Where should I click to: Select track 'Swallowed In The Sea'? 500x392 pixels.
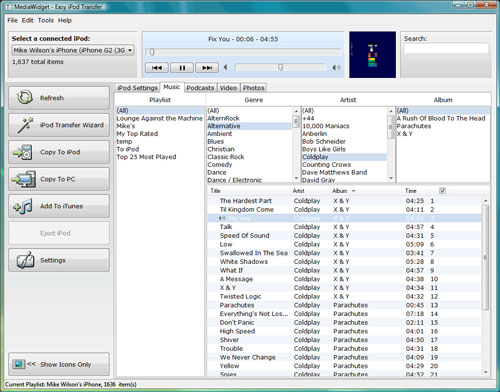[345, 253]
